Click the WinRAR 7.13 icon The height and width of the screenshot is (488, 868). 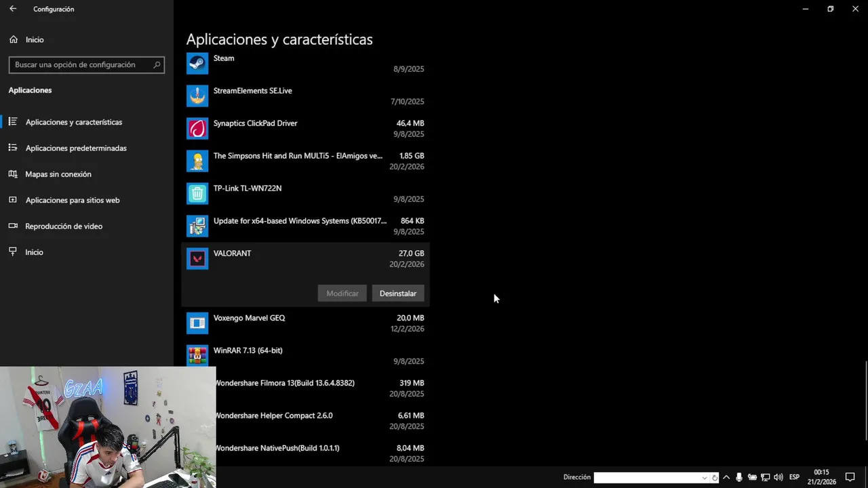[197, 356]
